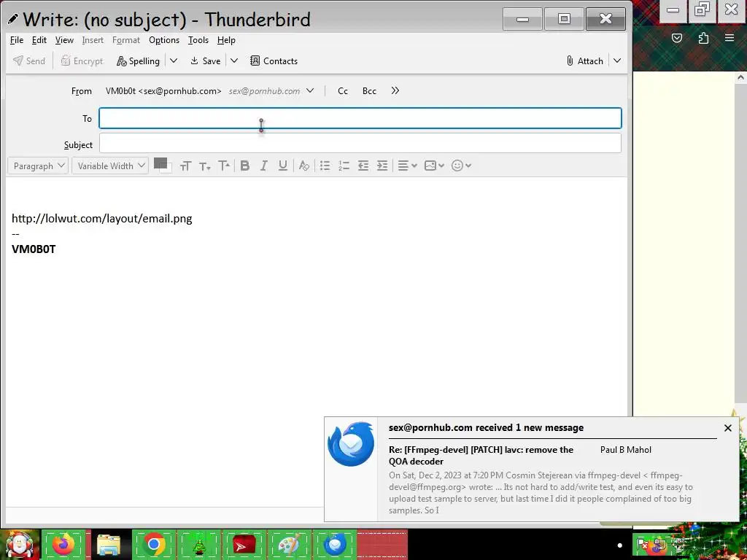Open the Variable Width font dropdown

(110, 166)
